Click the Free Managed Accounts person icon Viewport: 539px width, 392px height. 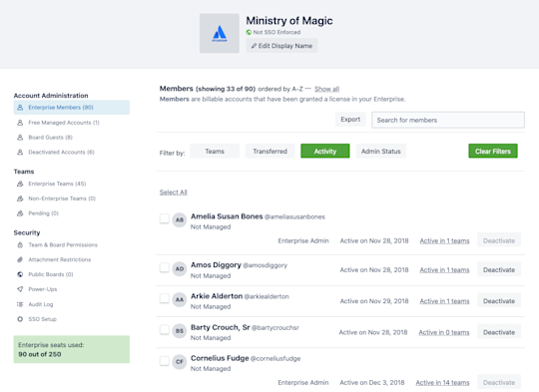[x=20, y=123]
